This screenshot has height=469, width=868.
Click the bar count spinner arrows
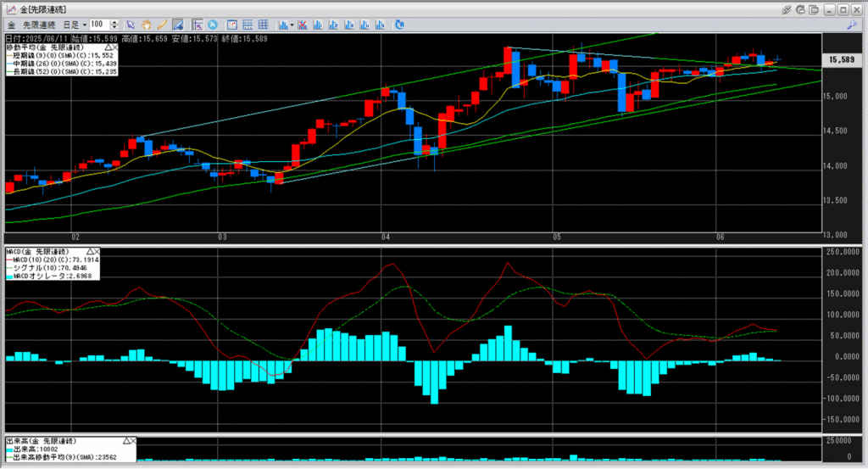114,25
